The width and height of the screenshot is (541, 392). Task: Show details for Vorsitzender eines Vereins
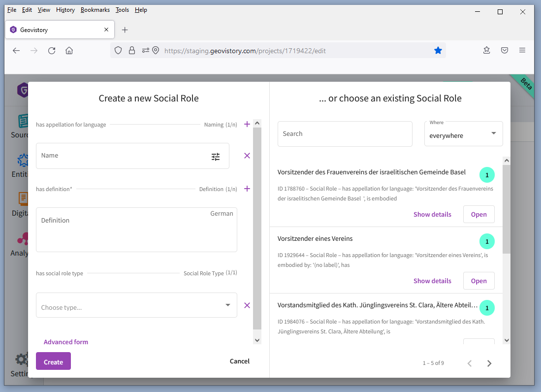pyautogui.click(x=432, y=281)
